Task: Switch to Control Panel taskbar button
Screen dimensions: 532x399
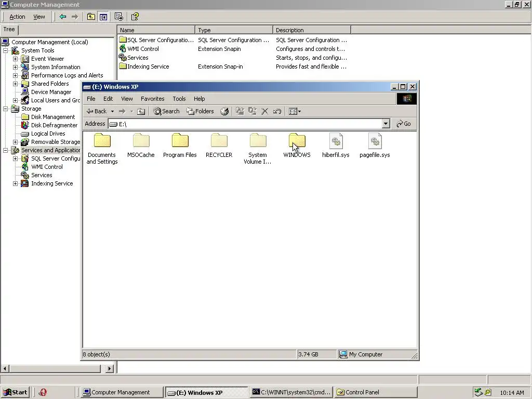Action: click(376, 392)
